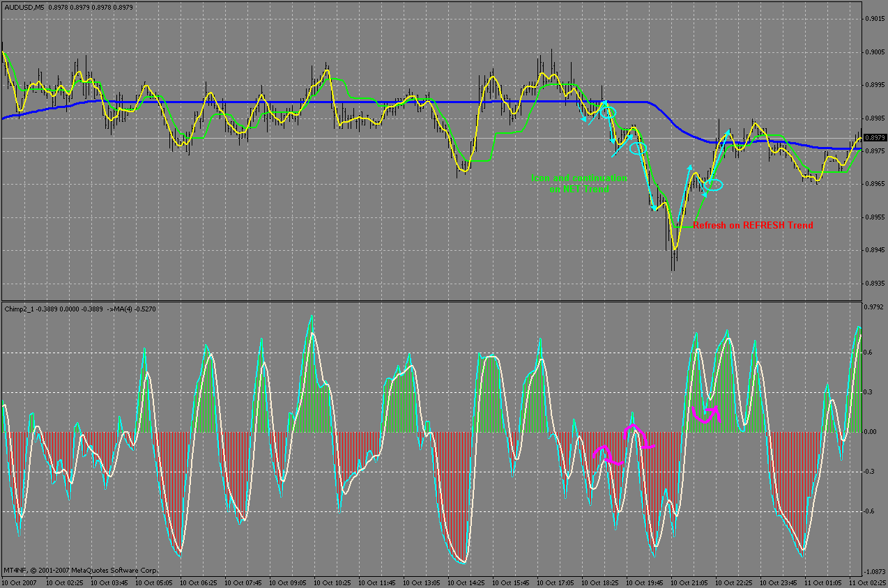The width and height of the screenshot is (888, 588).
Task: Click the cyan ellipse nearest the red Refresh label
Action: click(714, 185)
